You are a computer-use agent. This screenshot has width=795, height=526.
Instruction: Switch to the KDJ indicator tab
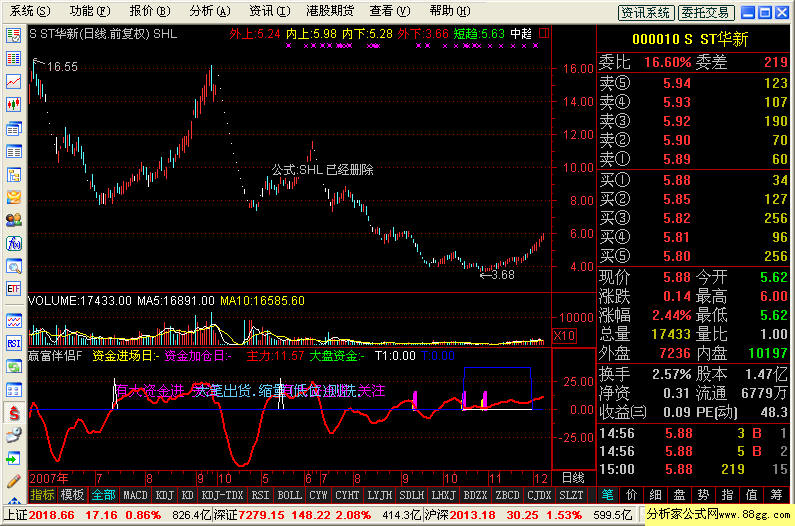tap(164, 495)
